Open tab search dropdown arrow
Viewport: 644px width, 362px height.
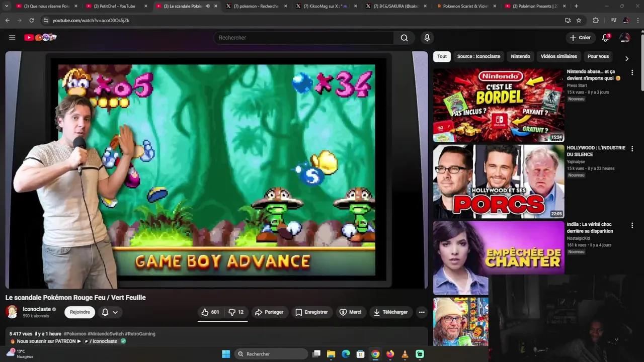point(7,6)
